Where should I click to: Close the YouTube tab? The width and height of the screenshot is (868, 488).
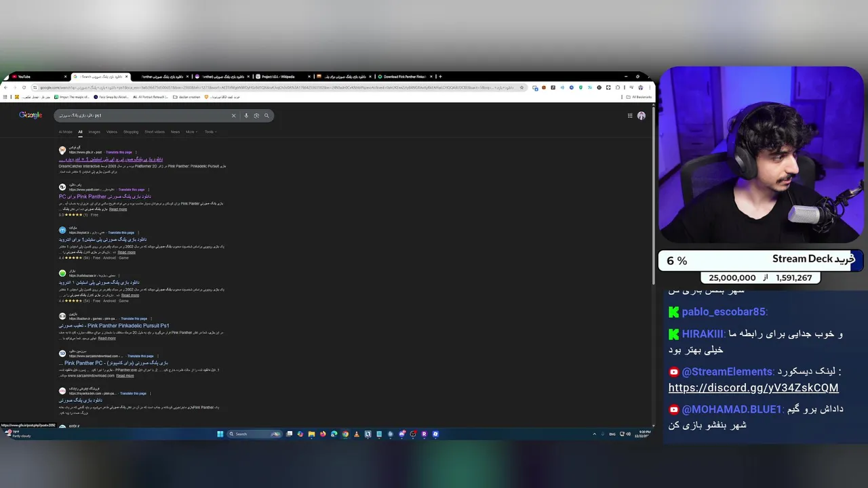[66, 77]
